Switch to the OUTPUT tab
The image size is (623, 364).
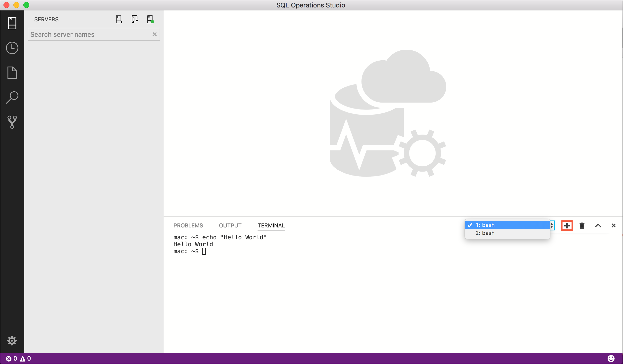click(229, 225)
